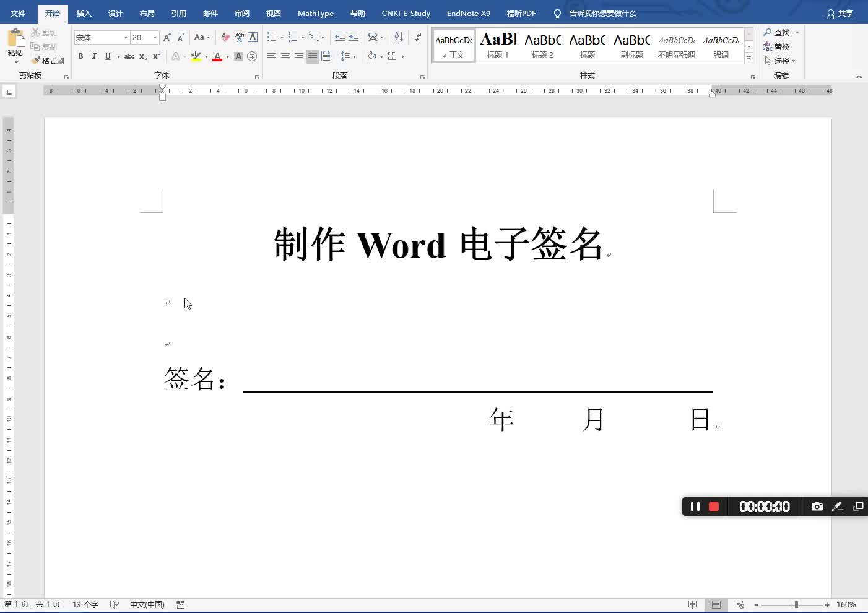Screen dimensions: 868x613
Task: Toggle the justify alignment button
Action: [312, 56]
